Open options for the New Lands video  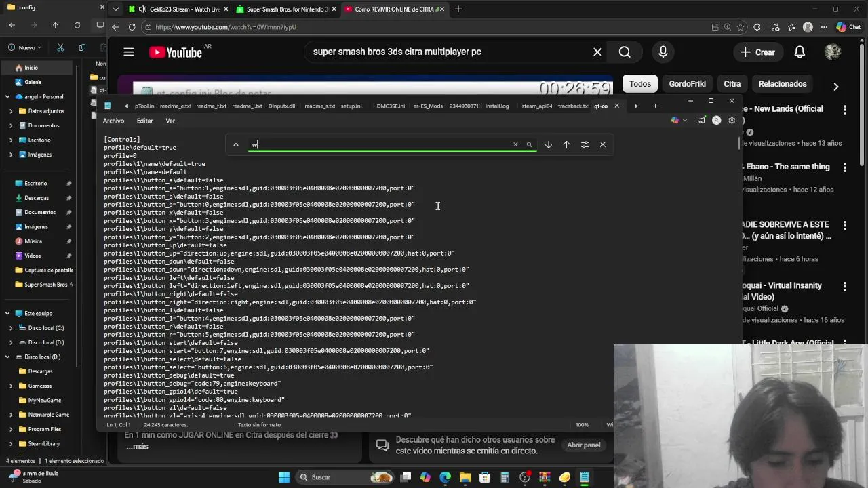coord(845,110)
